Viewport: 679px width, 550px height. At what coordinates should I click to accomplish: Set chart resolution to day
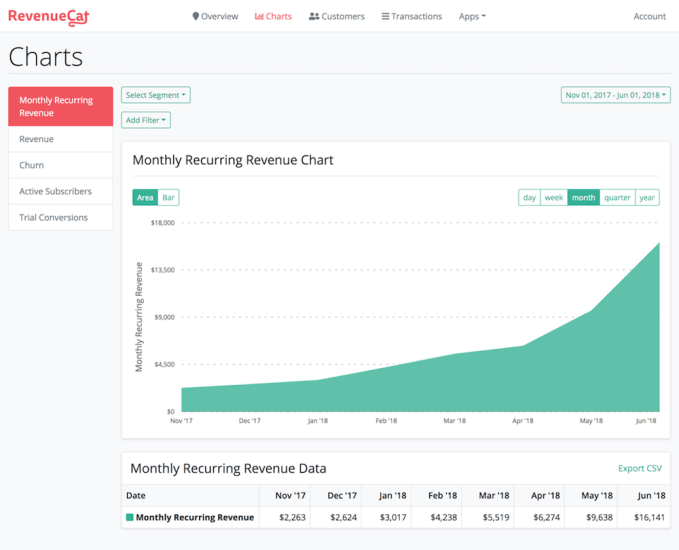coord(529,197)
